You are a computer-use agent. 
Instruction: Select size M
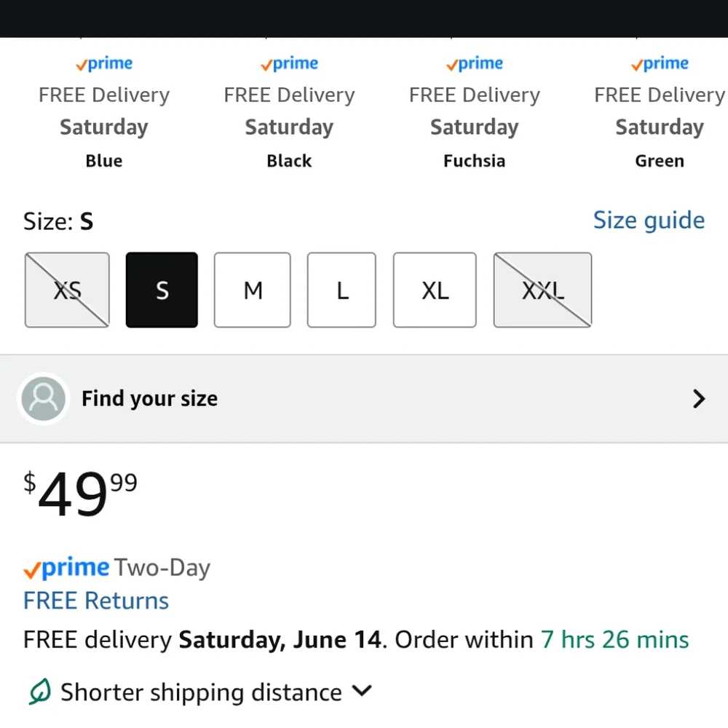pyautogui.click(x=253, y=290)
